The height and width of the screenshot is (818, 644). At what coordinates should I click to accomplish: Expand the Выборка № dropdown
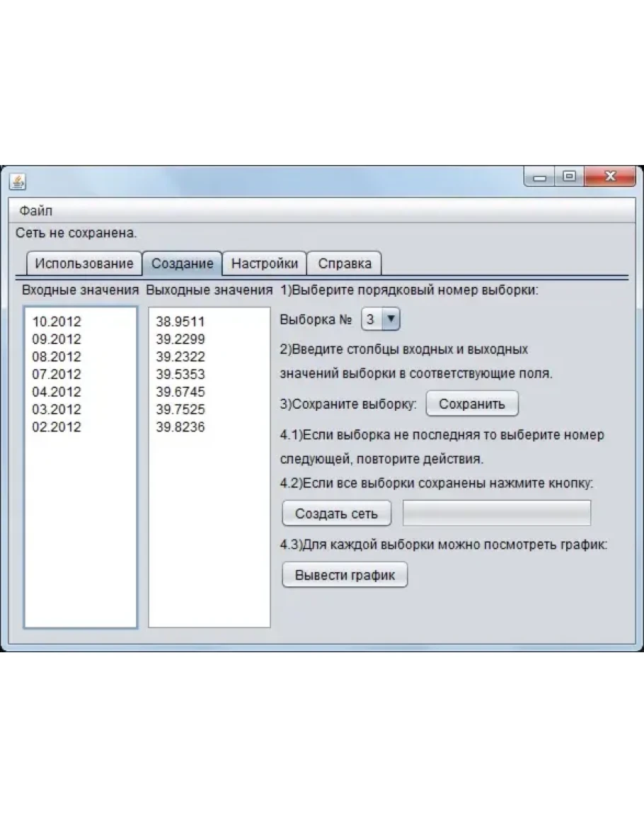tap(391, 319)
